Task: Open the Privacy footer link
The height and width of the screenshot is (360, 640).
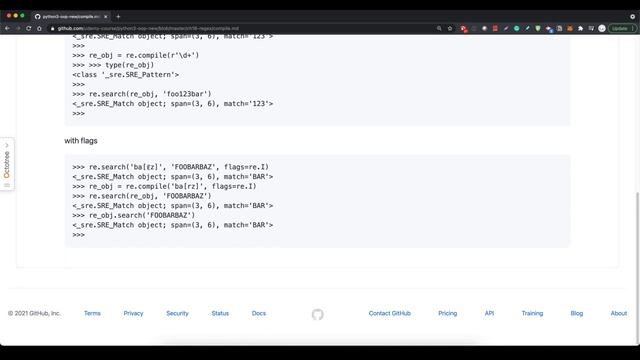Action: pos(133,313)
